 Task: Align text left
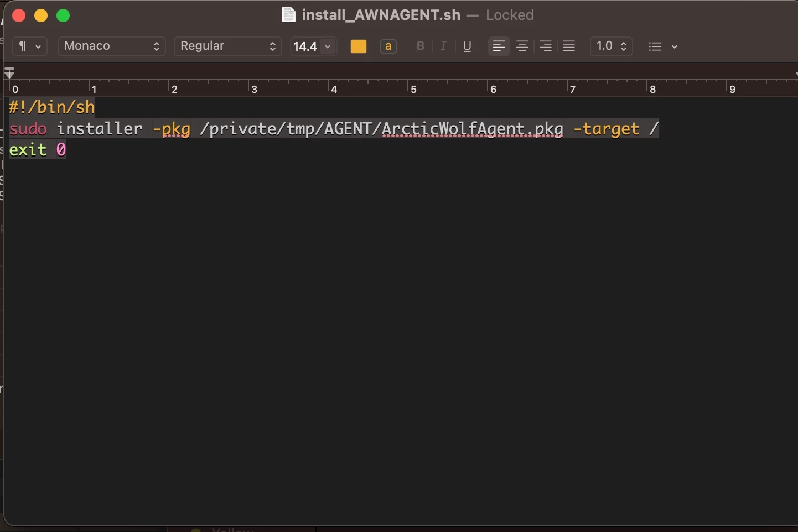tap(499, 46)
